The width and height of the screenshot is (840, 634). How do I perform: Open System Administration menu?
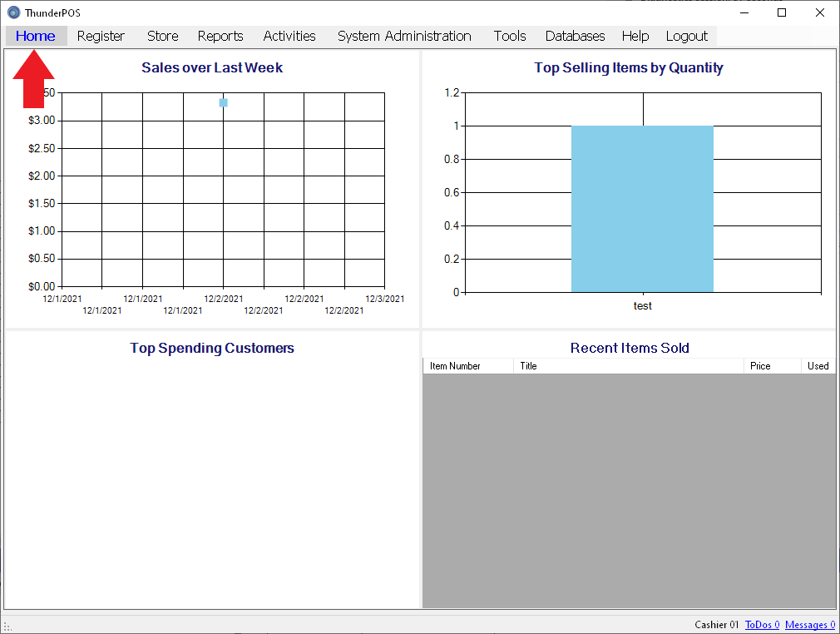(404, 36)
